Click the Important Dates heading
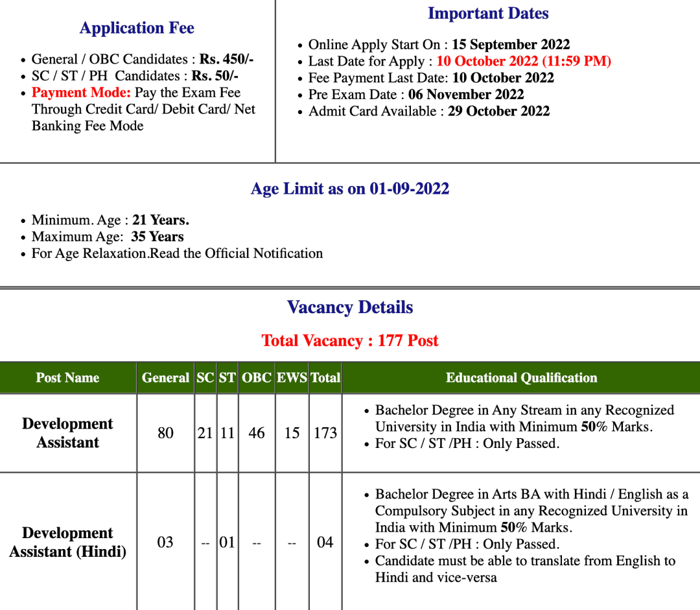Image resolution: width=700 pixels, height=610 pixels. point(488,14)
